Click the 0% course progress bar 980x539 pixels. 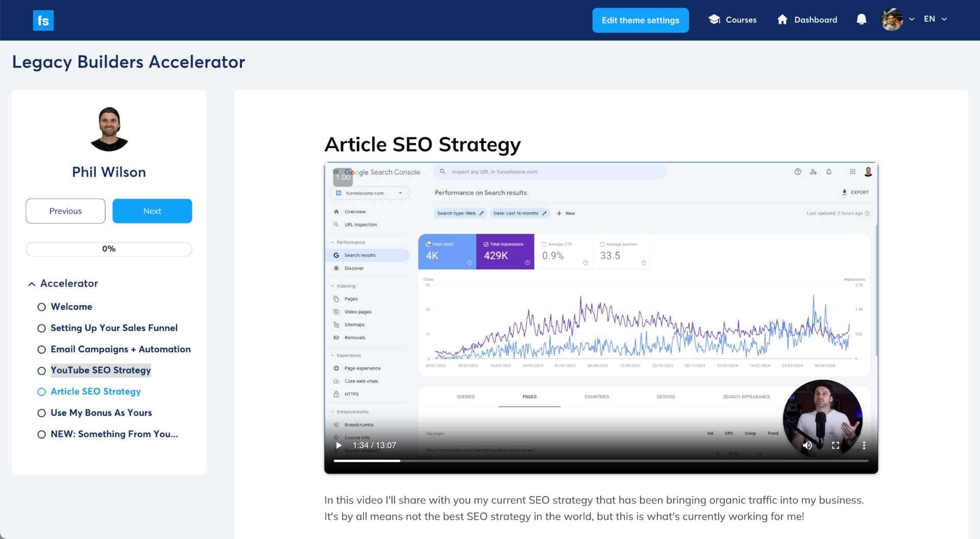point(109,249)
